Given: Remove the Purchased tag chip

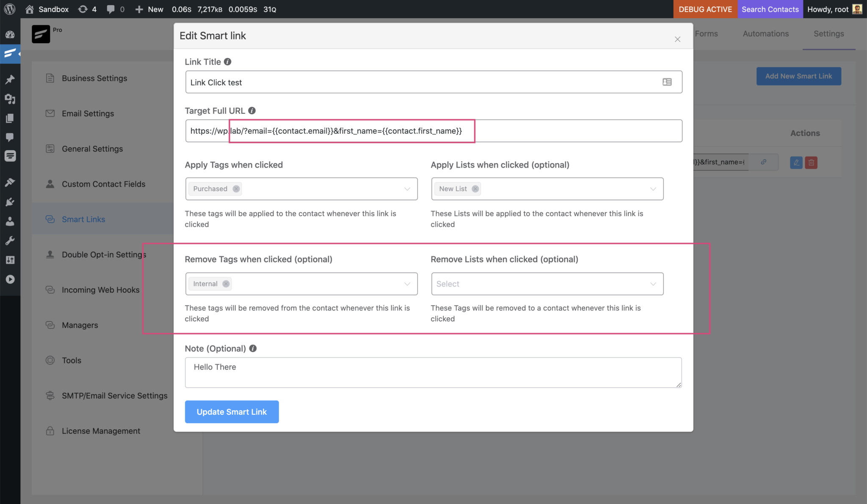Looking at the screenshot, I should 236,189.
